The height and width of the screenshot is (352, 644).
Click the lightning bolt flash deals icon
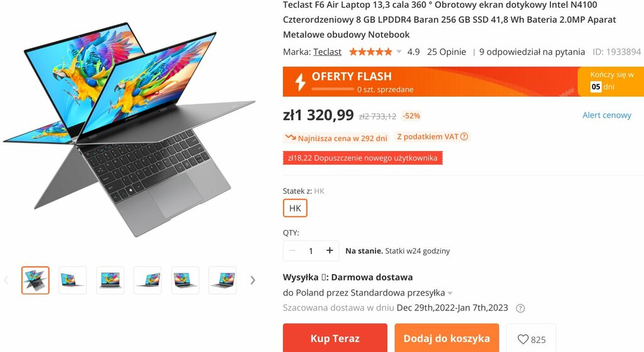(300, 82)
